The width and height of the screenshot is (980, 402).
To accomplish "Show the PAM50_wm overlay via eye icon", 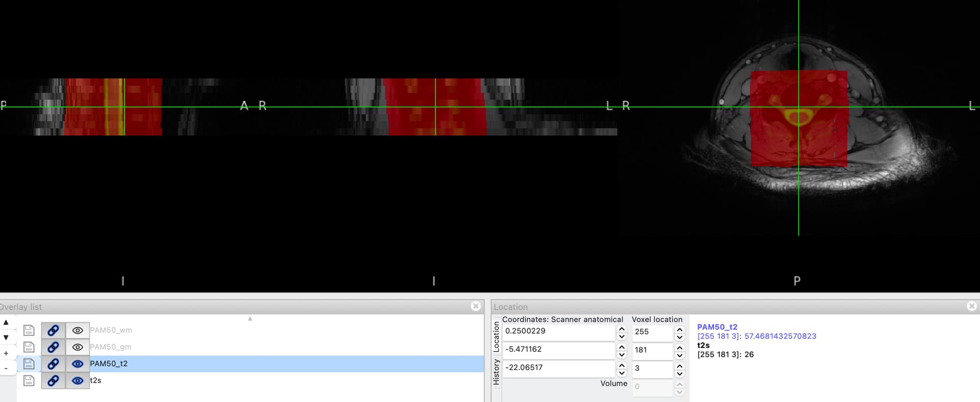I will tap(78, 331).
